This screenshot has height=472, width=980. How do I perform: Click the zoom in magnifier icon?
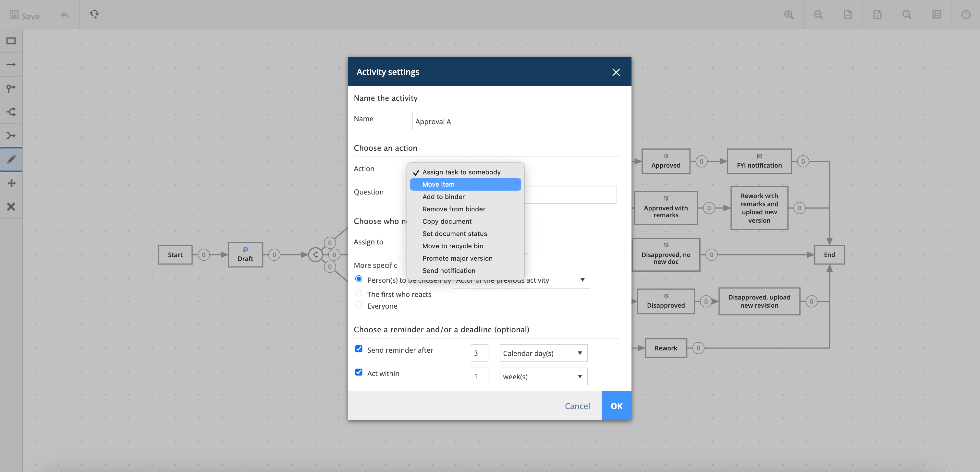coord(789,15)
